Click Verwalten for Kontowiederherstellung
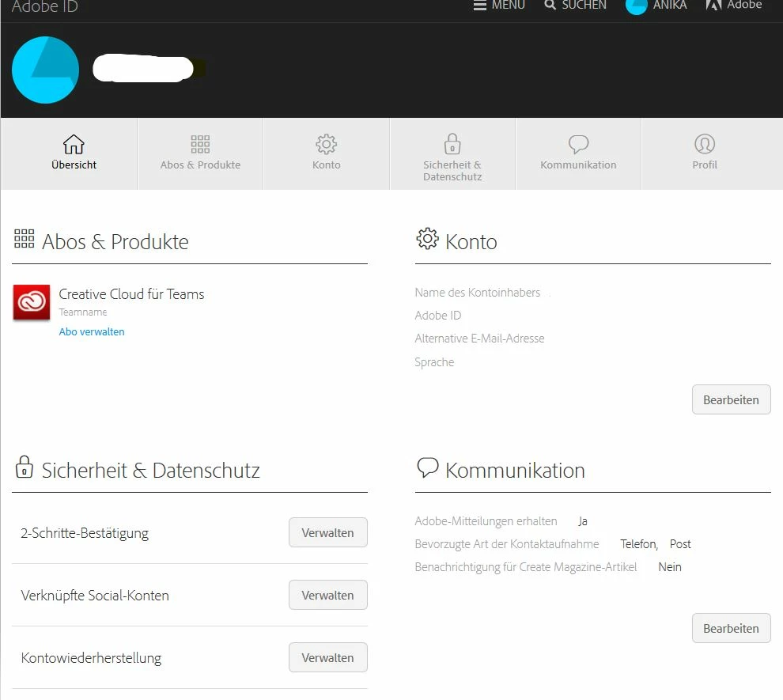Screen dimensions: 783x700 pos(327,657)
